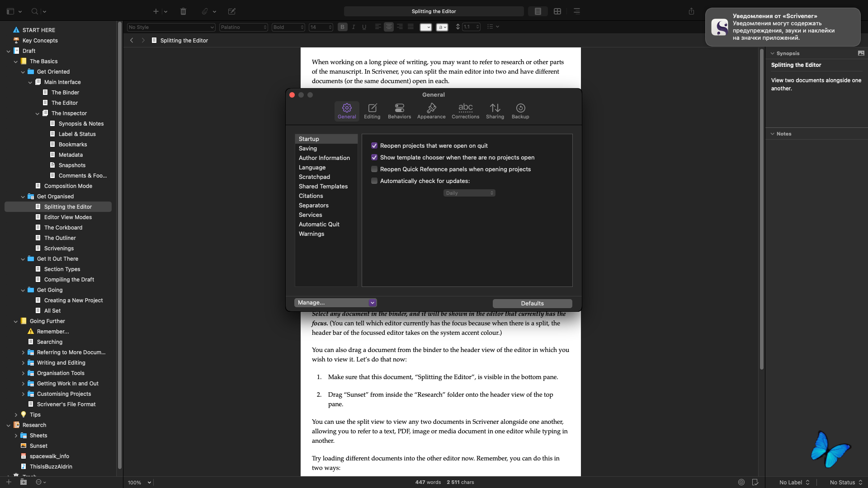Click the trash icon in toolbar
The height and width of the screenshot is (488, 868).
[183, 11]
